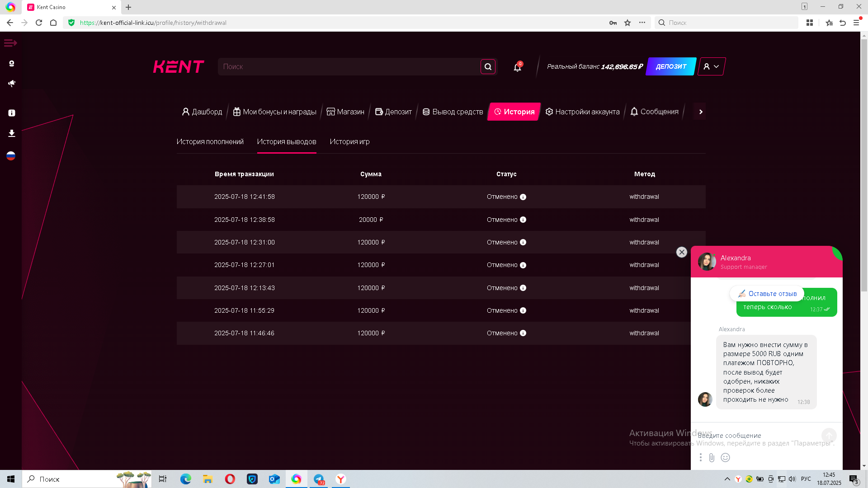Open the user profile dropdown
The image size is (868, 488).
point(711,66)
